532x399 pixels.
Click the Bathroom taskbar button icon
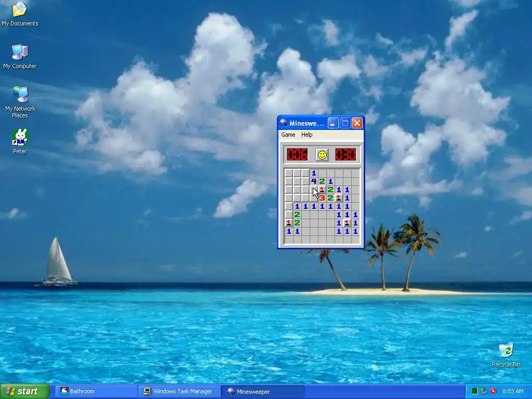pos(64,391)
